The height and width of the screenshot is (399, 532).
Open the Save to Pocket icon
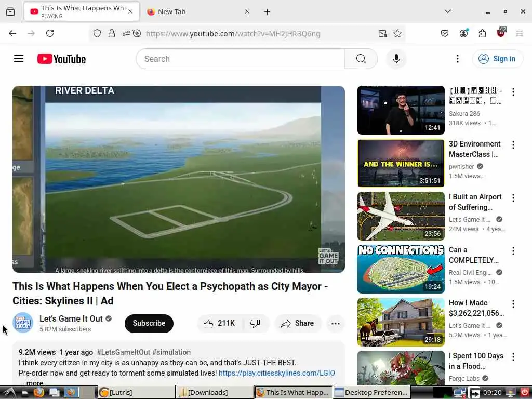pyautogui.click(x=445, y=33)
